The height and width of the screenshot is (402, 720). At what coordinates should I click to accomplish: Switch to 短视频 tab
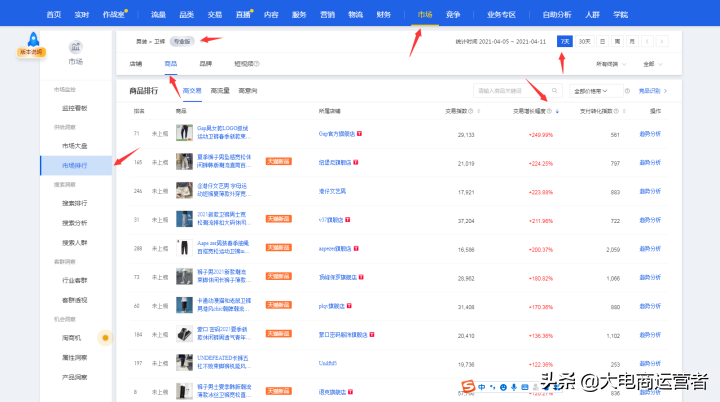pos(244,64)
